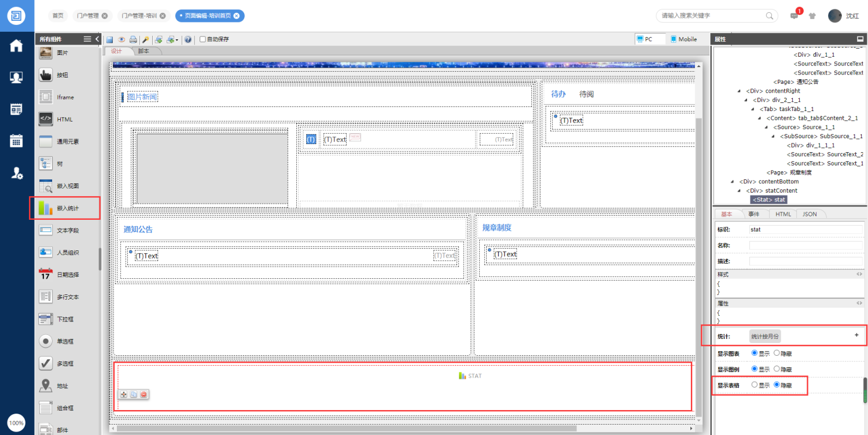
Task: Select 隐藏 for 显示图表
Action: click(777, 353)
